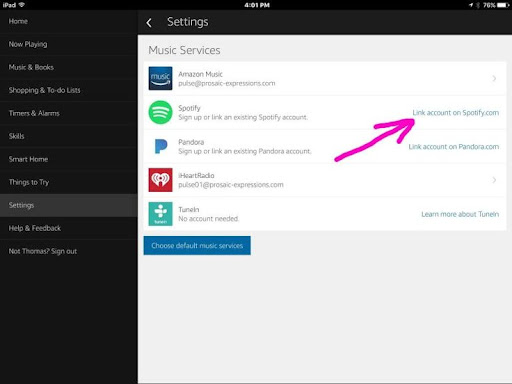Viewport: 512px width, 384px height.
Task: Click the iHeartRadio service name
Action: [x=196, y=176]
